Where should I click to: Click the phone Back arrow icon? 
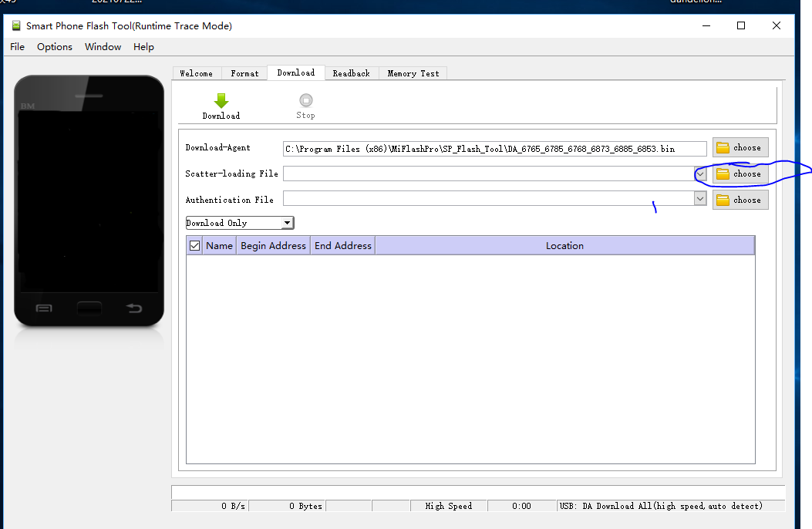(134, 308)
